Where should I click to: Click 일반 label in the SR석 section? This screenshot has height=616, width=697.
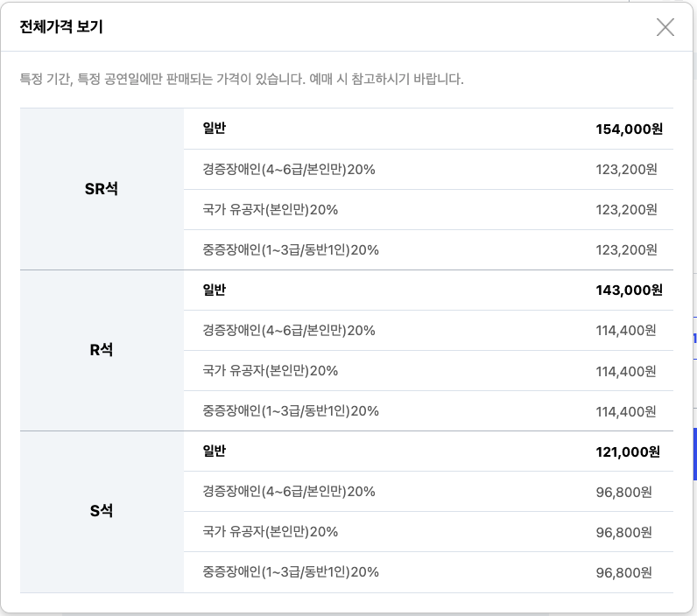215,129
